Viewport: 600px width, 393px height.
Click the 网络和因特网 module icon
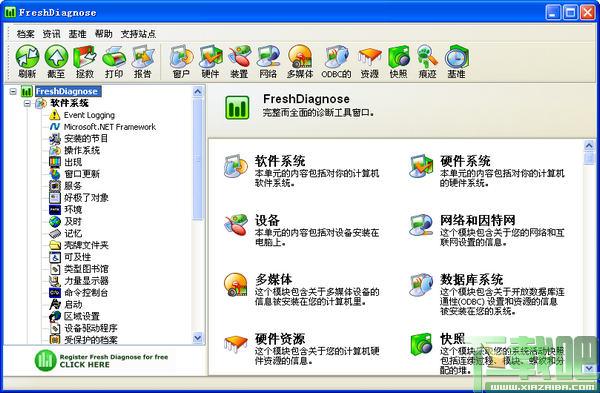pos(421,225)
